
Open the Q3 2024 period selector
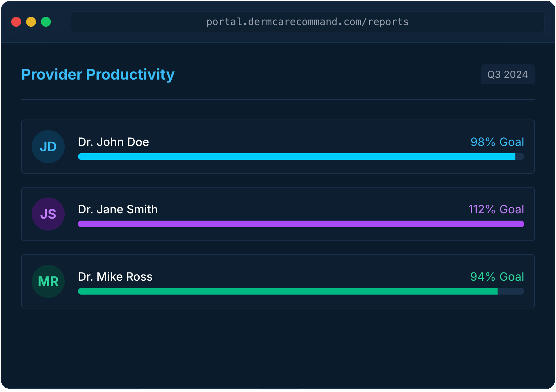coord(507,74)
